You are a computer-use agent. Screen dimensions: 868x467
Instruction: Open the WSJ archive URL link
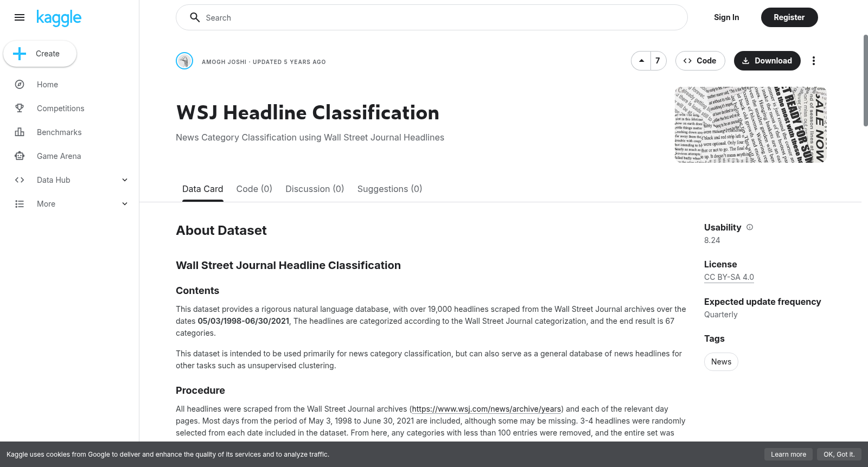[x=487, y=409]
